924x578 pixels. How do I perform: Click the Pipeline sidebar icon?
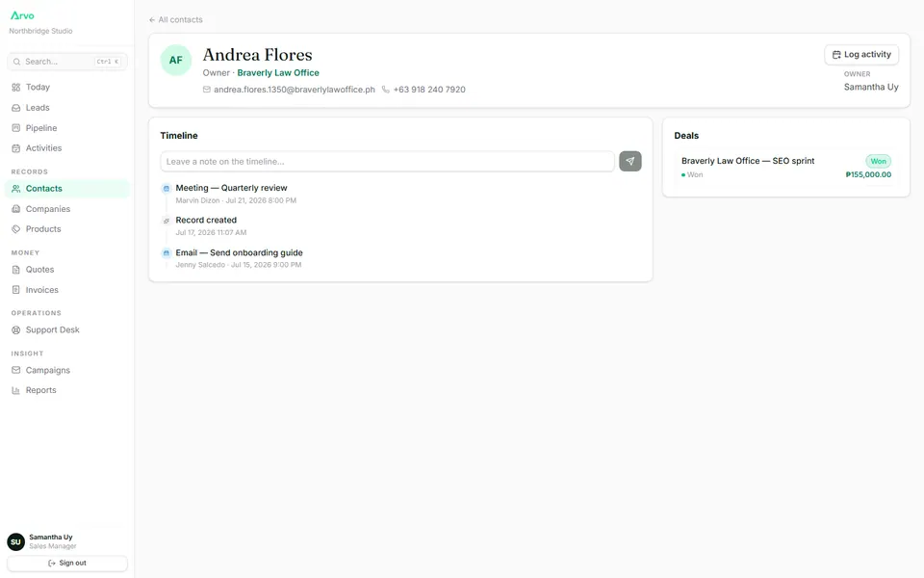pos(16,128)
